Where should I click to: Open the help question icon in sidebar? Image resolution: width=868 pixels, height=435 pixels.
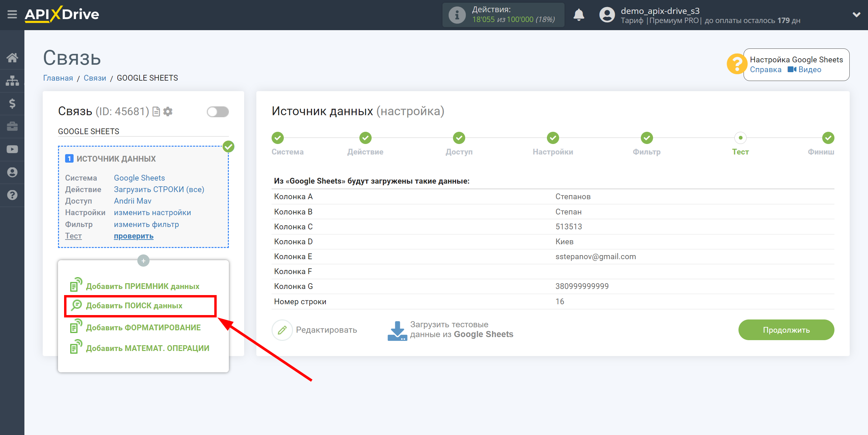(12, 195)
